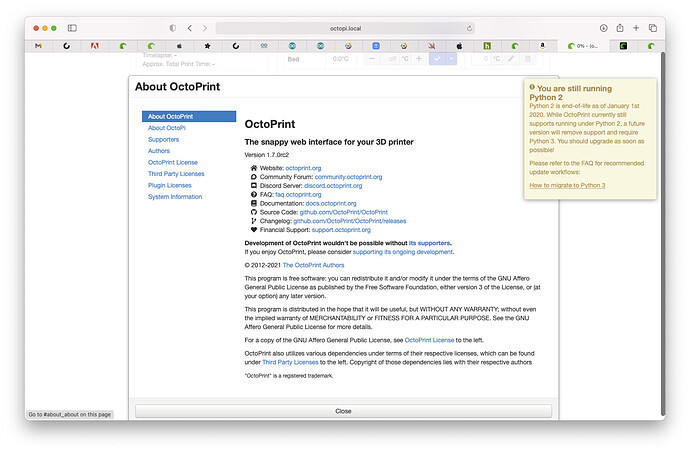Open the community.octoprint.org forum link
The image size is (690, 452).
click(348, 176)
